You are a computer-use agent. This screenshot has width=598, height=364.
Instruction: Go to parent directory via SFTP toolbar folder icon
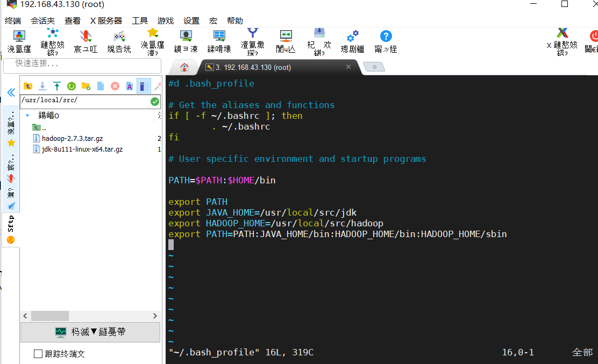pyautogui.click(x=28, y=86)
